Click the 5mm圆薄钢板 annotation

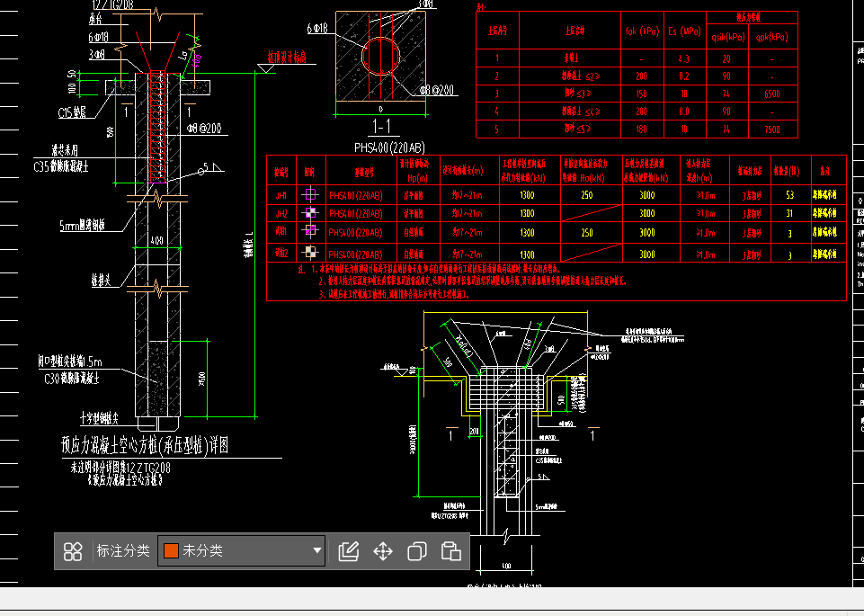pos(82,226)
